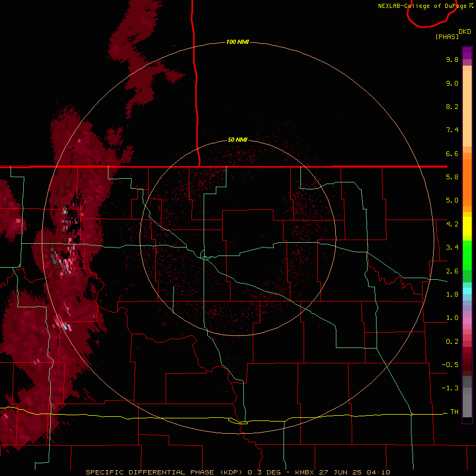Click the 8.2 color scale value
Image resolution: width=476 pixels, height=476 pixels.
(x=452, y=106)
